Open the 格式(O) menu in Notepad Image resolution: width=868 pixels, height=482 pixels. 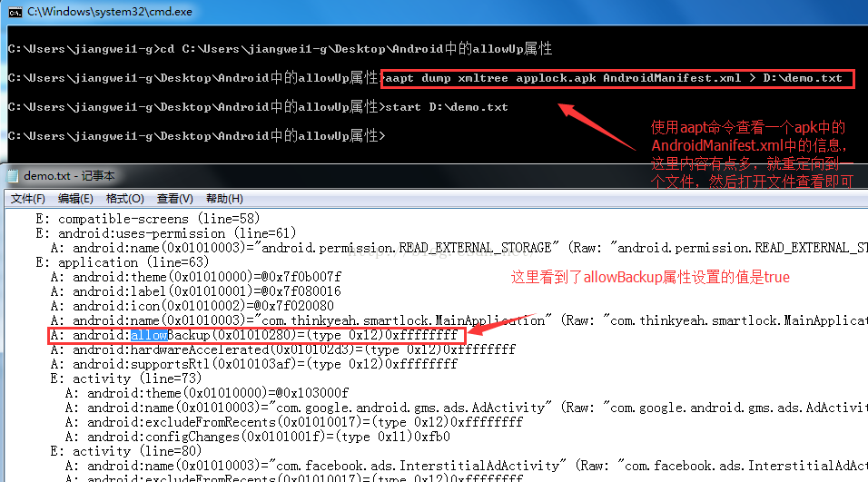coord(124,199)
